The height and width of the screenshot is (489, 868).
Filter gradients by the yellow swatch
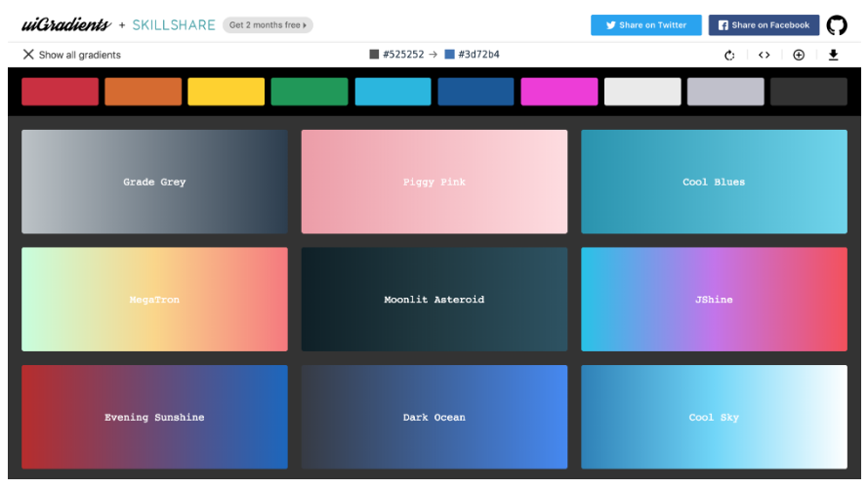pyautogui.click(x=226, y=92)
